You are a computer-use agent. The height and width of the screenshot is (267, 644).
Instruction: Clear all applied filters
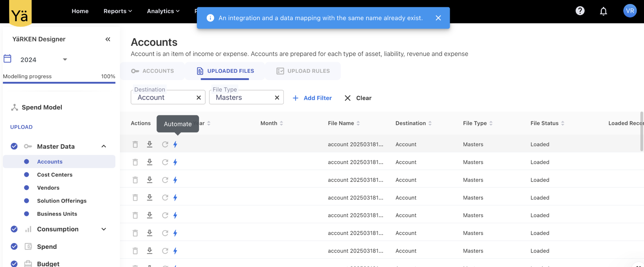[358, 98]
